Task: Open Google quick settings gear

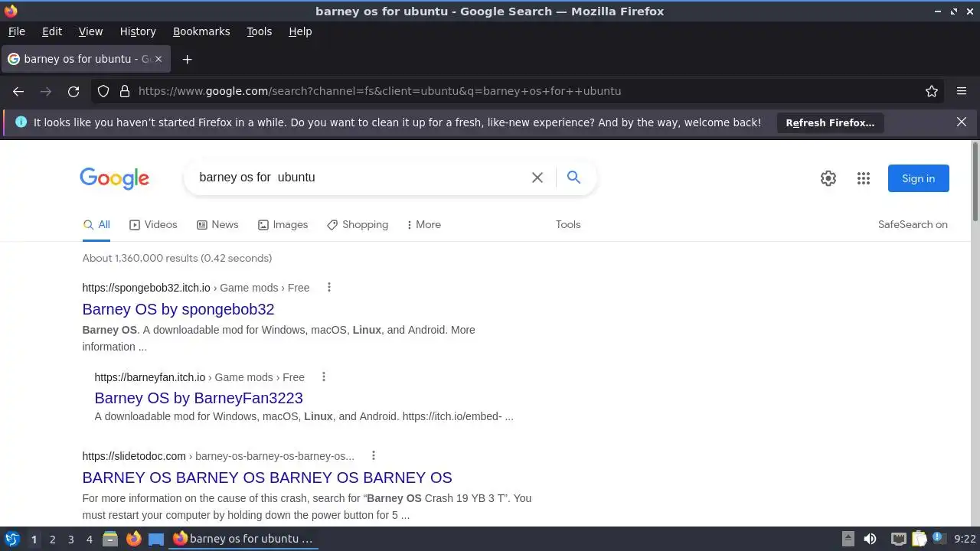Action: [x=828, y=178]
